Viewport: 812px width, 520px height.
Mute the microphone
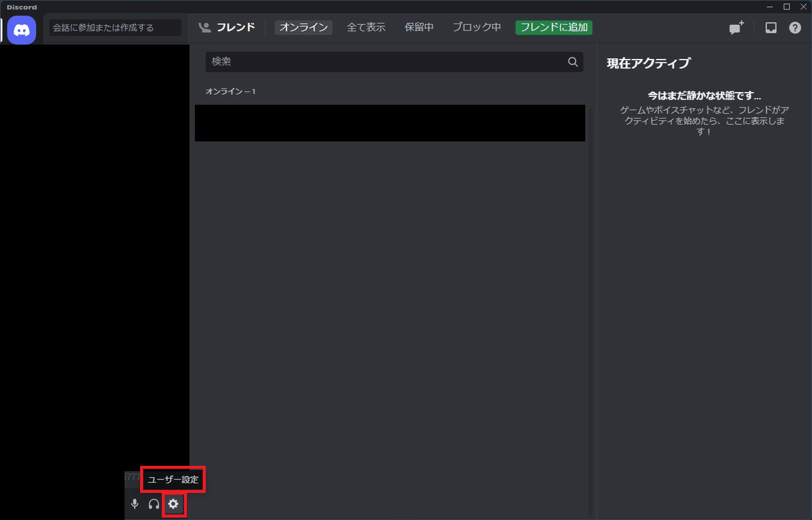(x=135, y=504)
